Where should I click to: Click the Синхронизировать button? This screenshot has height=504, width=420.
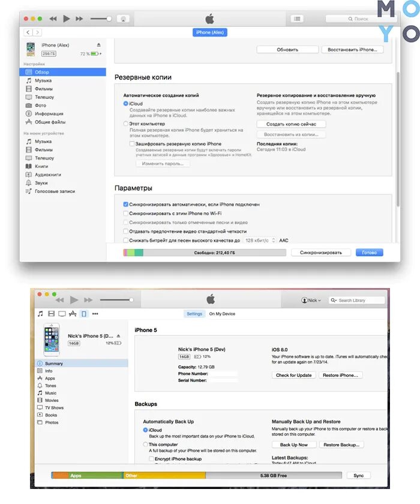point(321,253)
